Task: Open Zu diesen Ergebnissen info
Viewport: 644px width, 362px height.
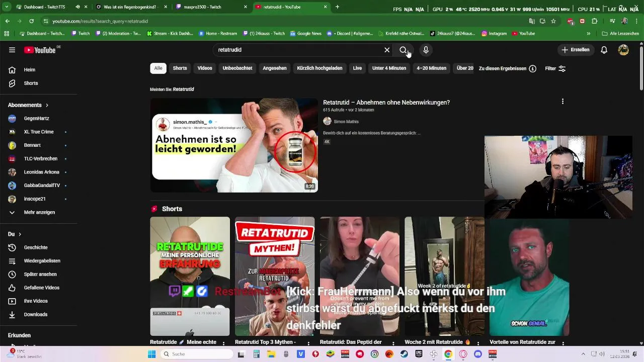Action: [508, 69]
